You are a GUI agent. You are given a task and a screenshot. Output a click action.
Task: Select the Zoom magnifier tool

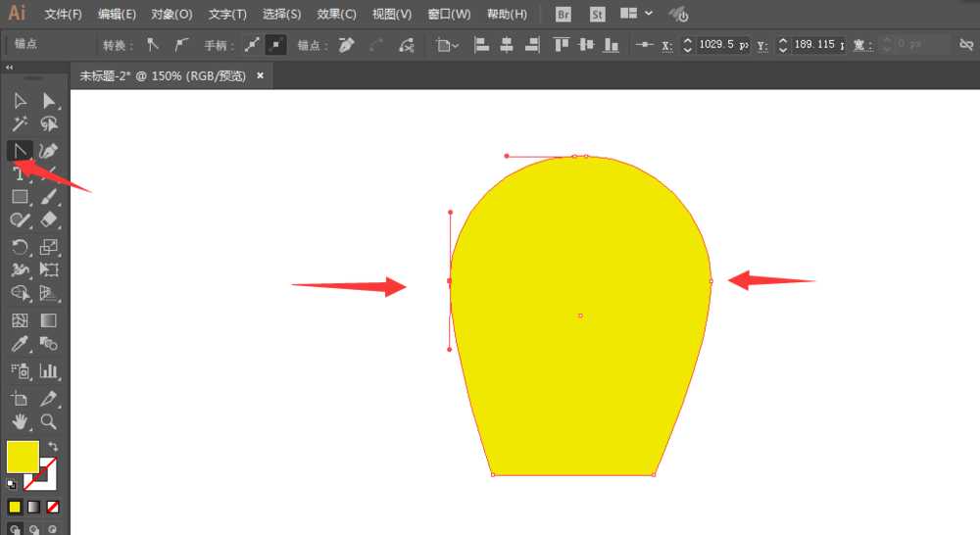point(48,422)
